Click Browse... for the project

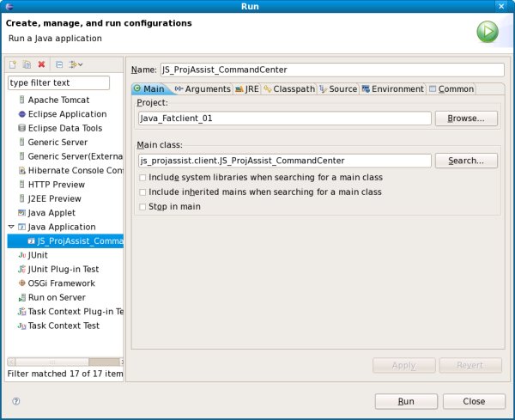click(x=466, y=119)
